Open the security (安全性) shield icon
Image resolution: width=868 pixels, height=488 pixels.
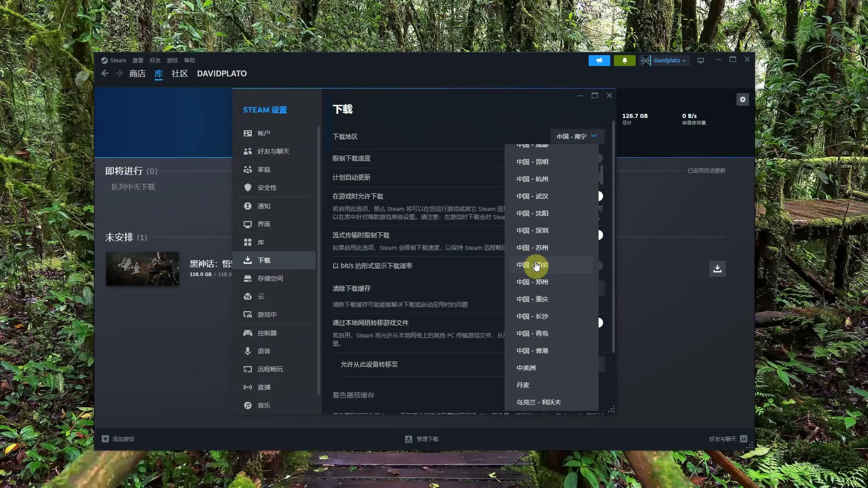coord(248,188)
